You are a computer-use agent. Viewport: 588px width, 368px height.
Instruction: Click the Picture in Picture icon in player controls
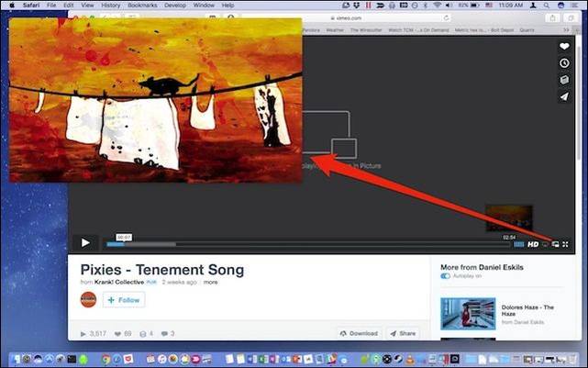tap(555, 244)
